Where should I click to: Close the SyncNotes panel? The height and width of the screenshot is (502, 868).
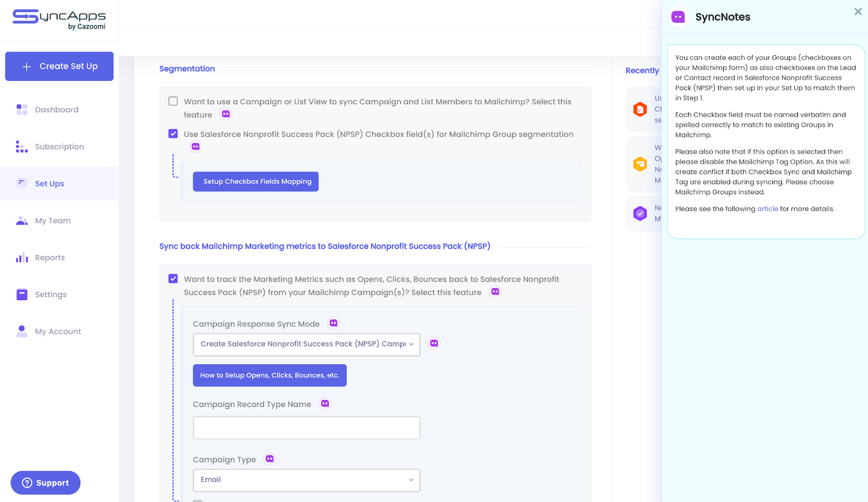(x=858, y=11)
